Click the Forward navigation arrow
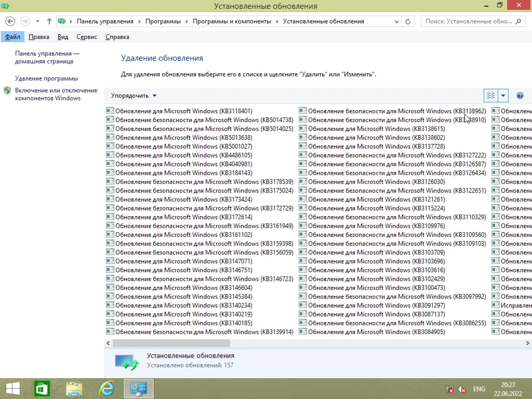The image size is (532, 399). point(25,21)
